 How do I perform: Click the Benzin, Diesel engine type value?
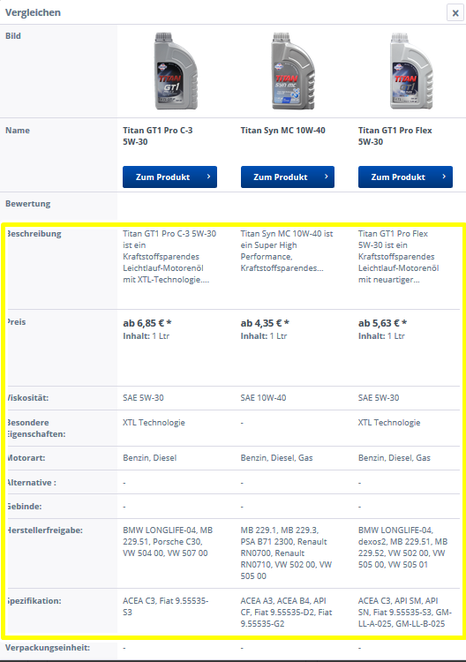[x=150, y=458]
